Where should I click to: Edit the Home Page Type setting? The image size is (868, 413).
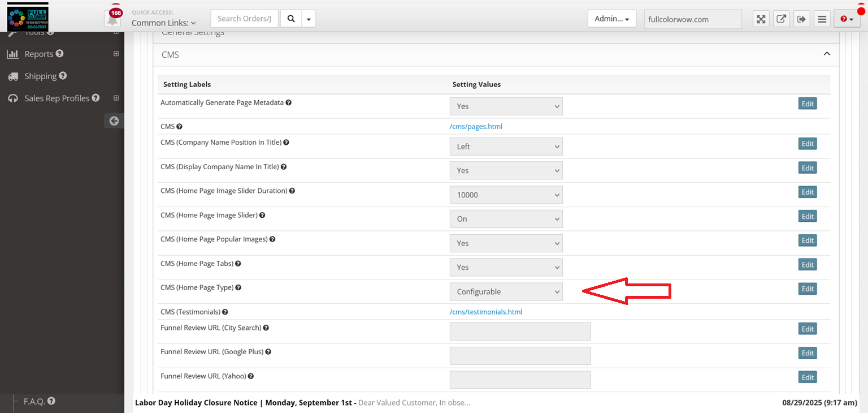(808, 289)
